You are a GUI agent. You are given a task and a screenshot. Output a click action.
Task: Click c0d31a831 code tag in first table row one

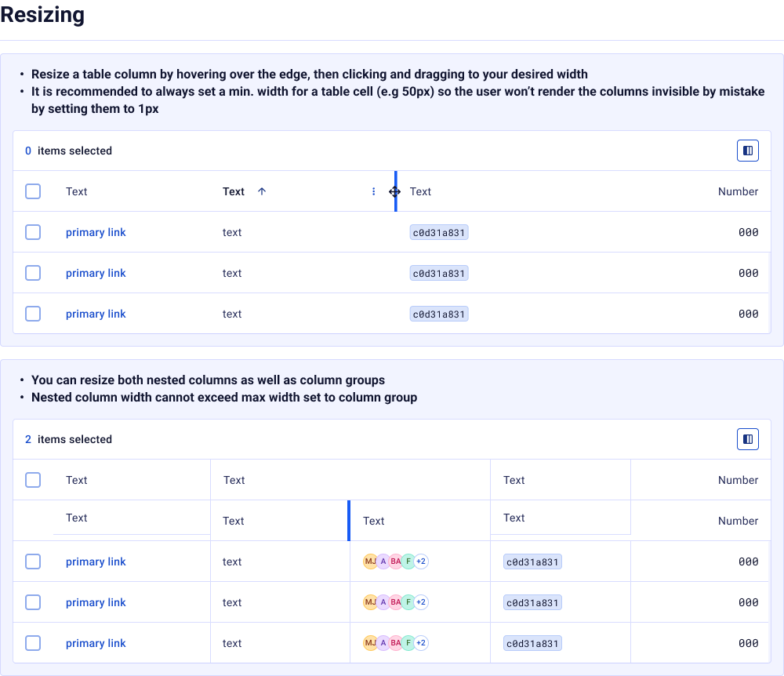439,232
